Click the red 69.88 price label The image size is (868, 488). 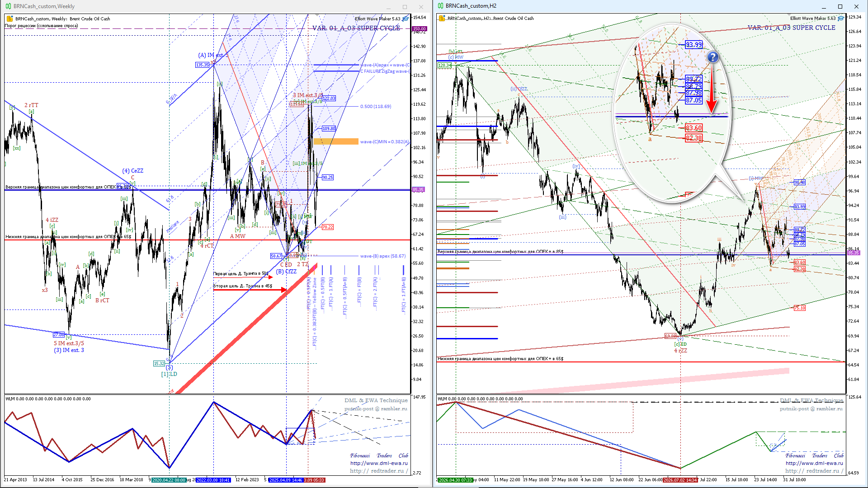coord(670,336)
